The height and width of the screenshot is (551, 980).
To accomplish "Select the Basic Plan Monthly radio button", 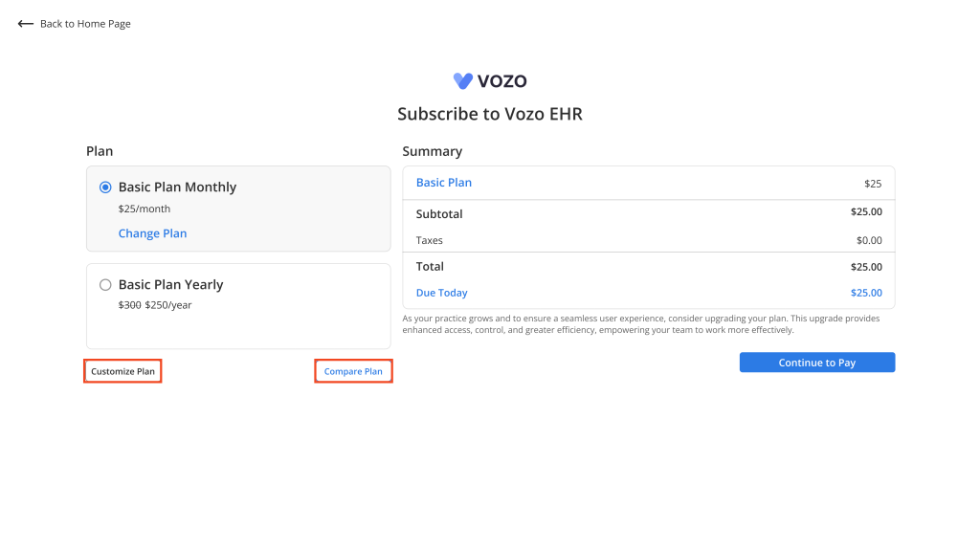I will (x=105, y=187).
